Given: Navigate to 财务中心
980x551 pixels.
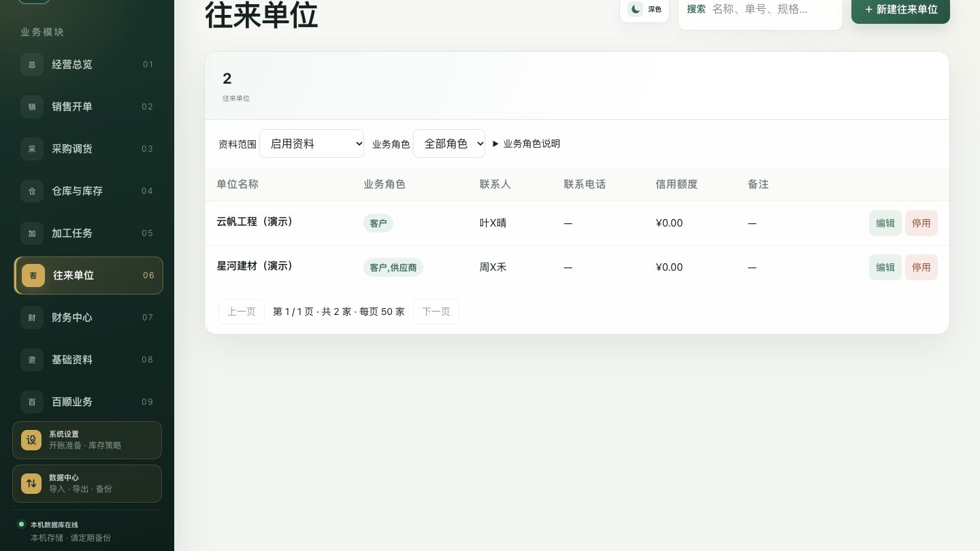Looking at the screenshot, I should (x=88, y=318).
